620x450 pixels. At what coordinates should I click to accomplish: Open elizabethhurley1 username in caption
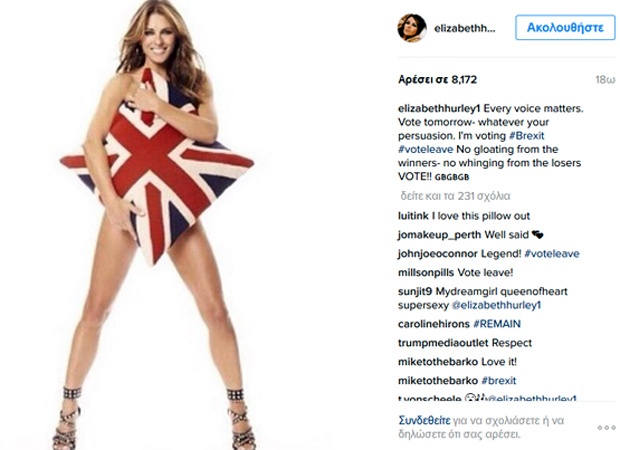pyautogui.click(x=439, y=108)
